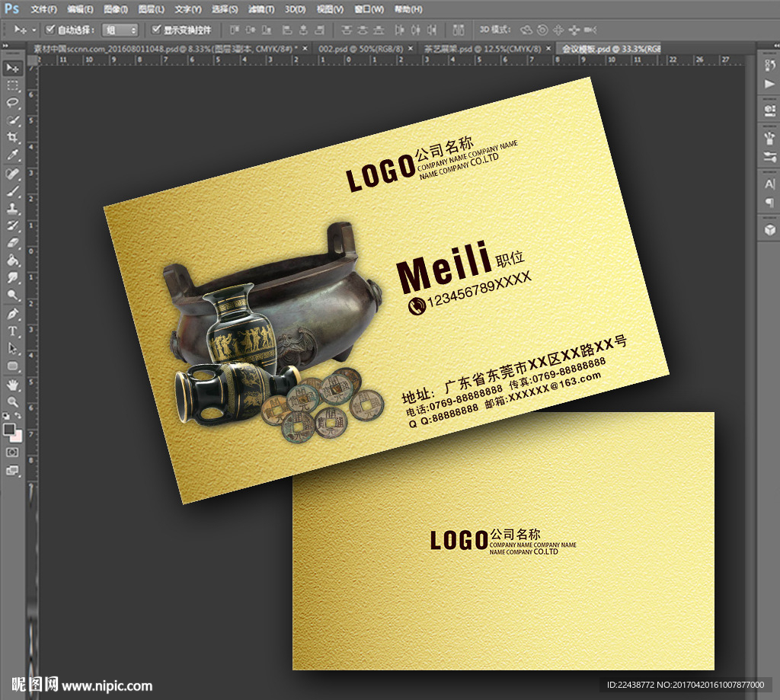Open the 编辑(E) menu
The image size is (780, 700).
click(x=80, y=9)
